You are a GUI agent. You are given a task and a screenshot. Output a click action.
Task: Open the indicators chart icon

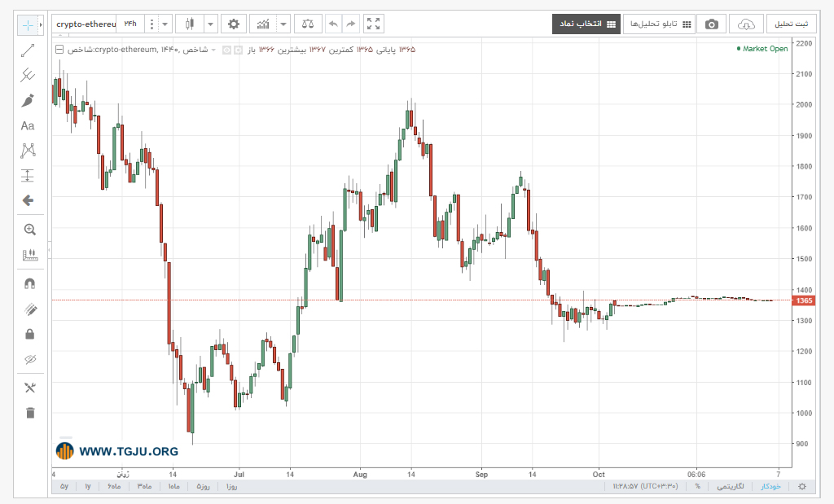click(263, 24)
